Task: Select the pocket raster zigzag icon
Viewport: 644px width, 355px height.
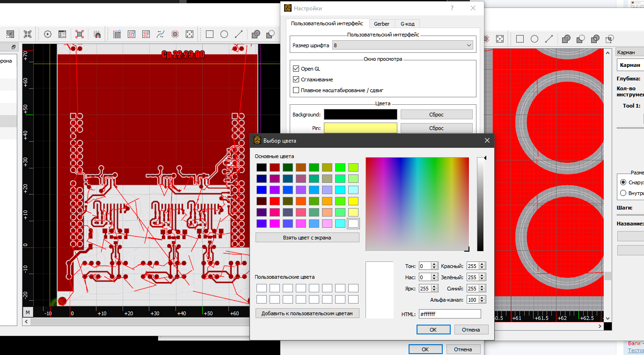Action: (x=146, y=34)
